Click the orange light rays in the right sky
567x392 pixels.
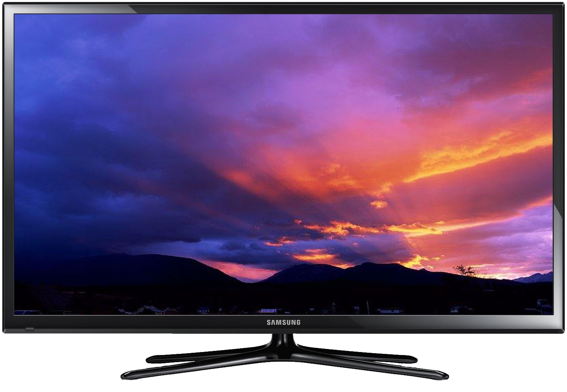(472, 159)
